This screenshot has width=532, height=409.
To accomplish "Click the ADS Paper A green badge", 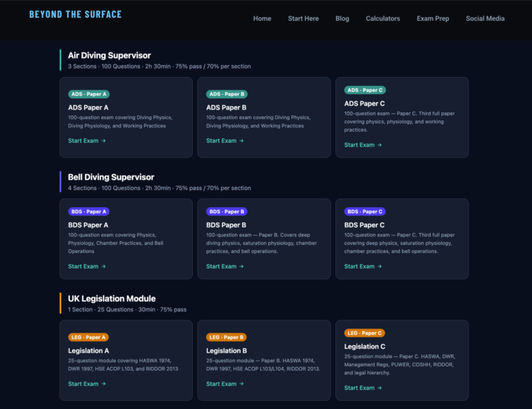I will point(89,94).
